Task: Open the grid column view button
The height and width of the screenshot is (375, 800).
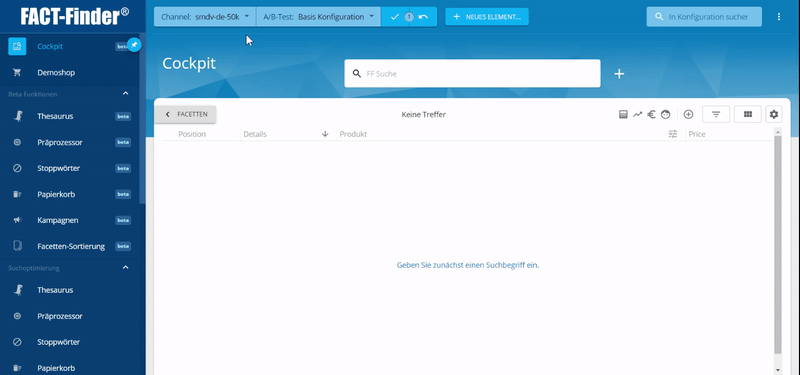Action: tap(748, 114)
